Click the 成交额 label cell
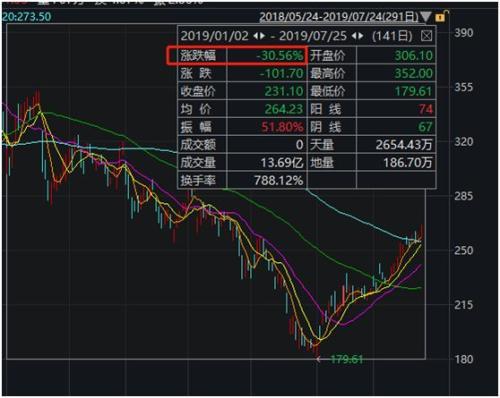The height and width of the screenshot is (398, 500). (202, 145)
